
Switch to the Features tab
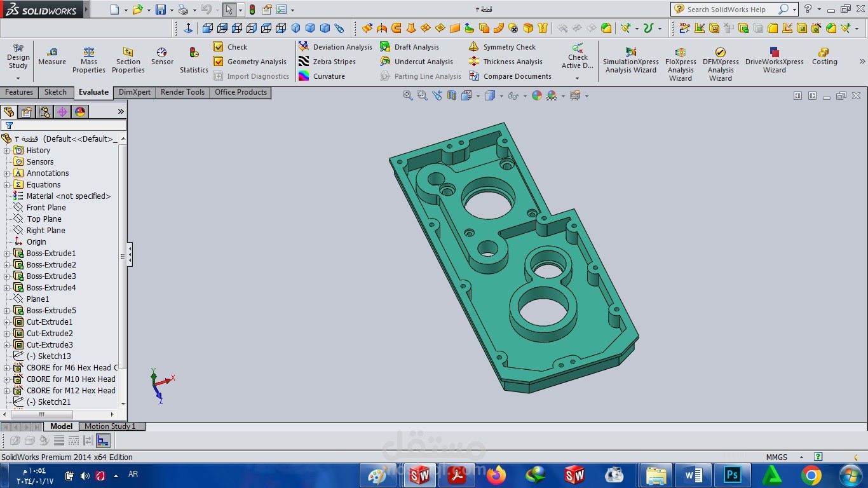[19, 92]
